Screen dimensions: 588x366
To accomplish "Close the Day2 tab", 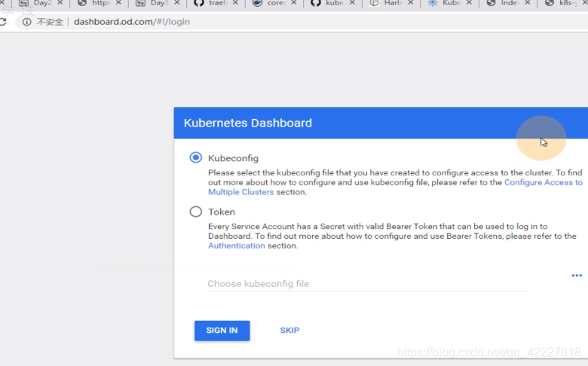I will [x=60, y=2].
